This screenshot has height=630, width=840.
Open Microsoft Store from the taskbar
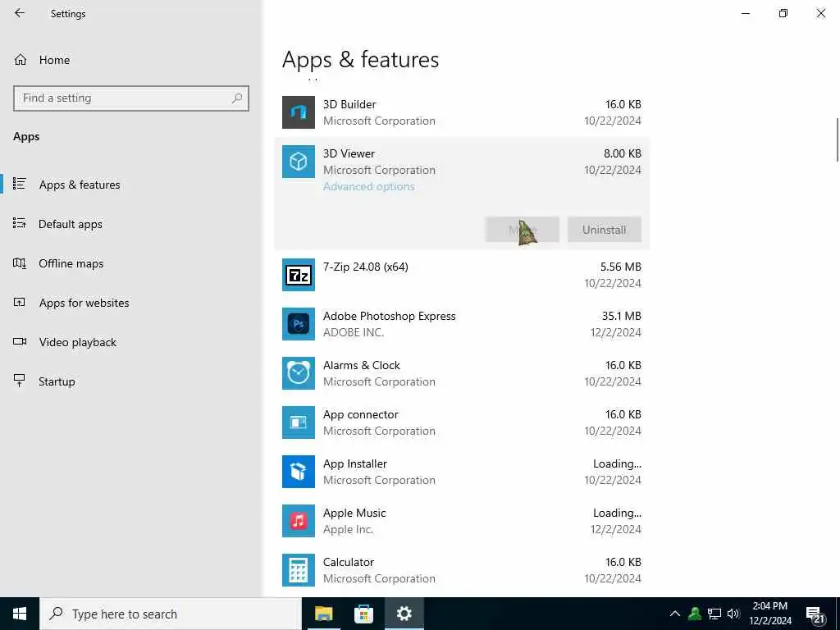(363, 614)
